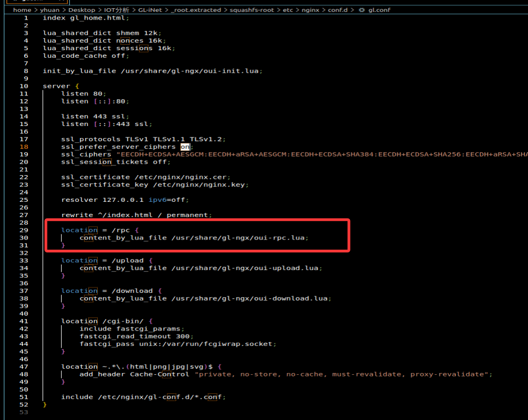The image size is (528, 420).
Task: Click the highlighted 'on' value on line 18
Action: point(185,147)
